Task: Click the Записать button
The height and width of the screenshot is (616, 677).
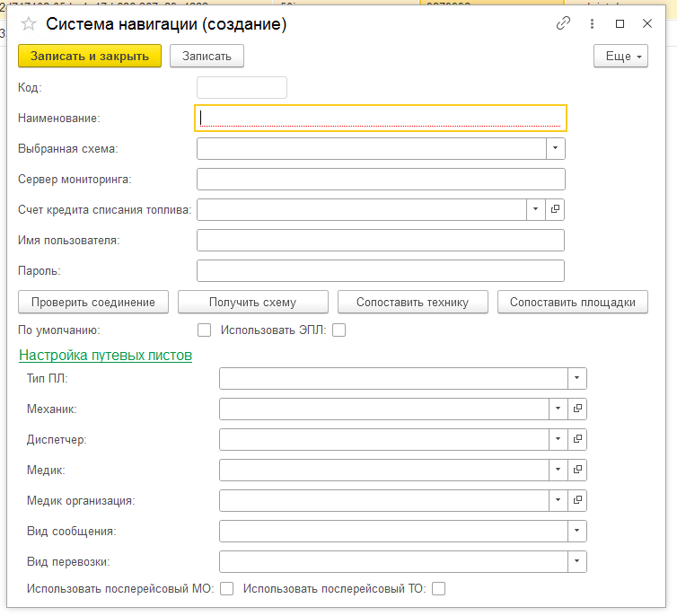Action: coord(207,56)
